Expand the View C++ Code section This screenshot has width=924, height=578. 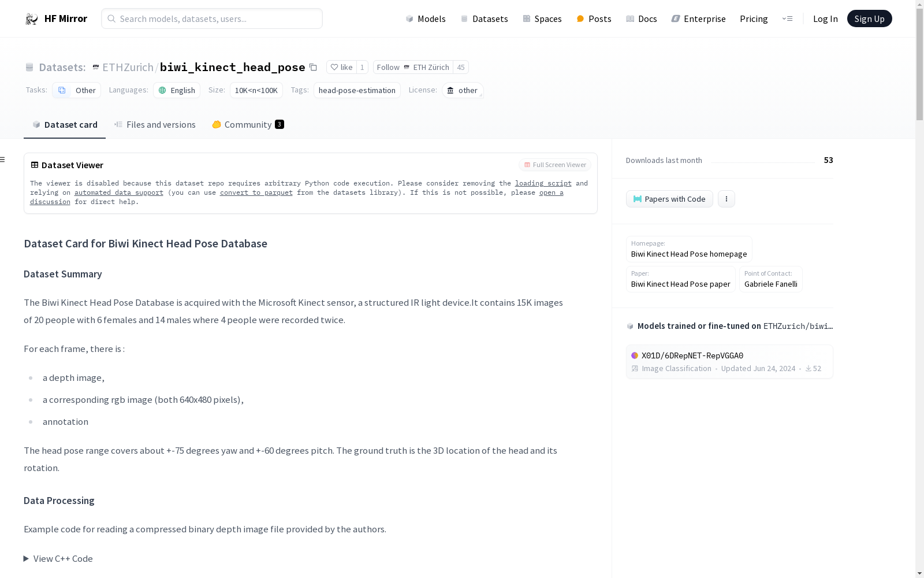coord(58,558)
